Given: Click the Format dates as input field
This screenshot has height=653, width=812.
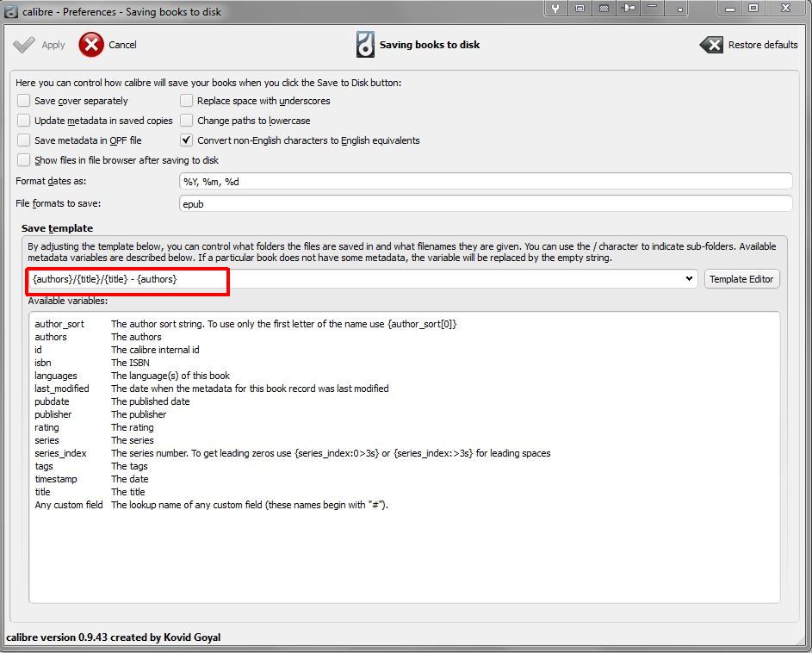Looking at the screenshot, I should pyautogui.click(x=486, y=182).
